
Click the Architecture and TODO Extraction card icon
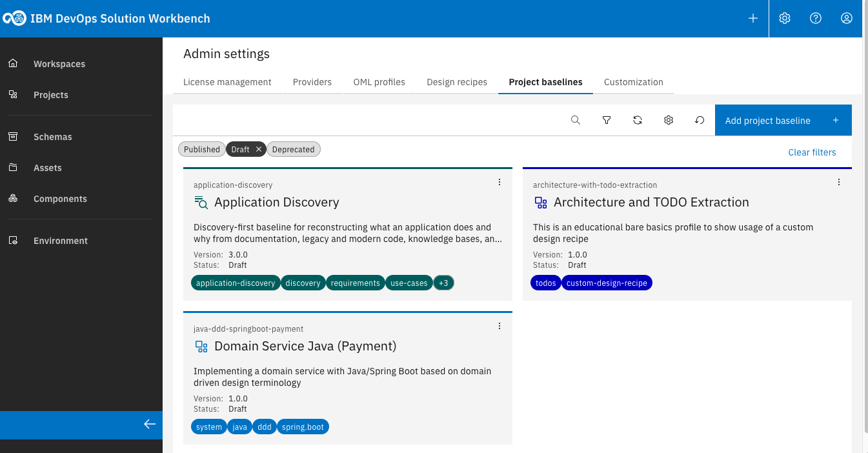click(541, 203)
